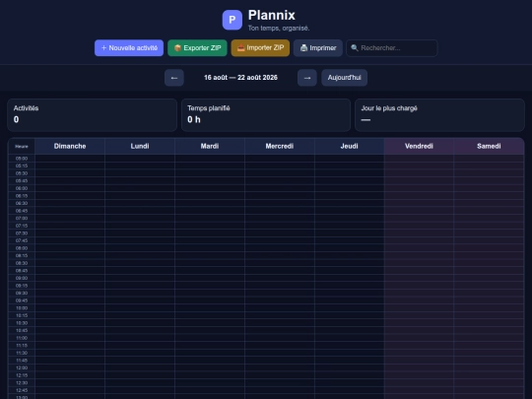Create a new activity with Nouvelle activité
Screen dimensions: 532x399
click(129, 48)
